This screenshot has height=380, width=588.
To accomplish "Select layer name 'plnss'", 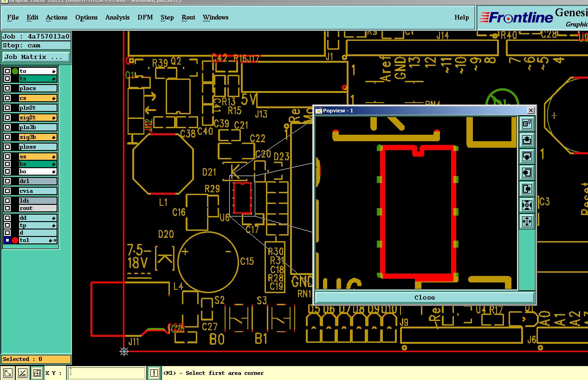I will click(x=38, y=147).
